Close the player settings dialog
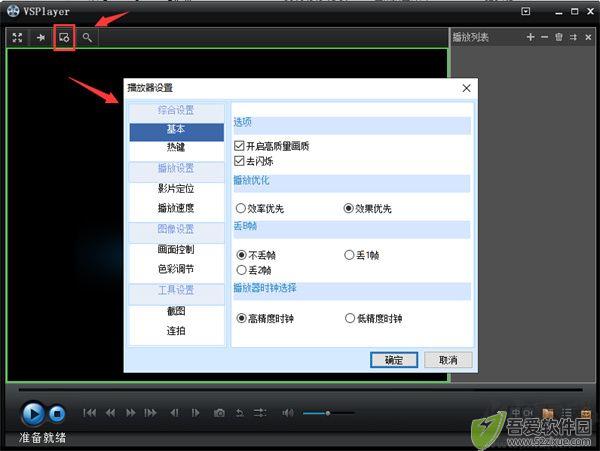Viewport: 600px width, 451px height. pyautogui.click(x=466, y=88)
